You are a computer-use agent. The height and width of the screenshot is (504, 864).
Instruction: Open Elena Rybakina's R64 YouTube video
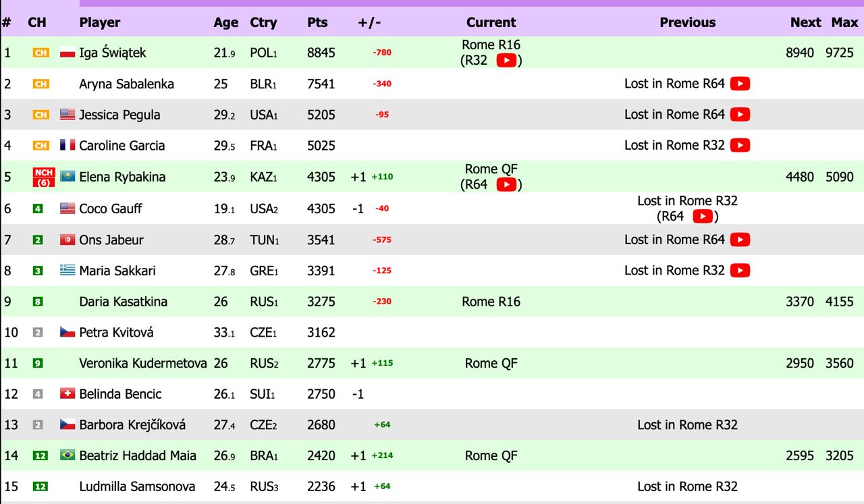(507, 184)
